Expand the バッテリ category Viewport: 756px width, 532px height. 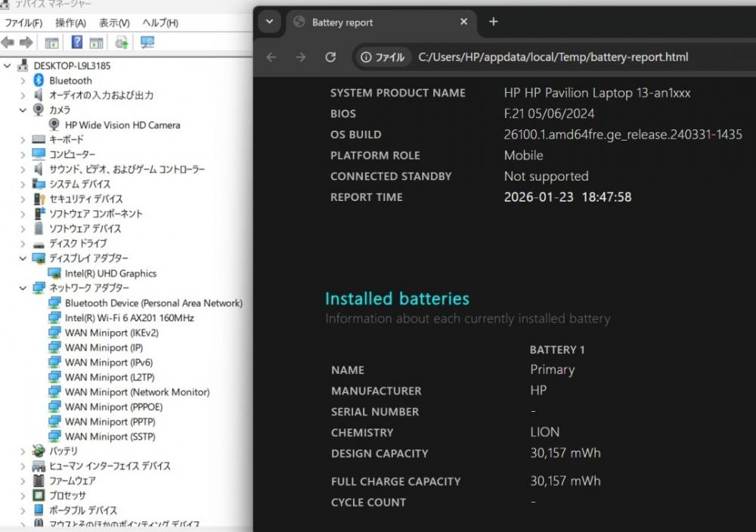[23, 451]
